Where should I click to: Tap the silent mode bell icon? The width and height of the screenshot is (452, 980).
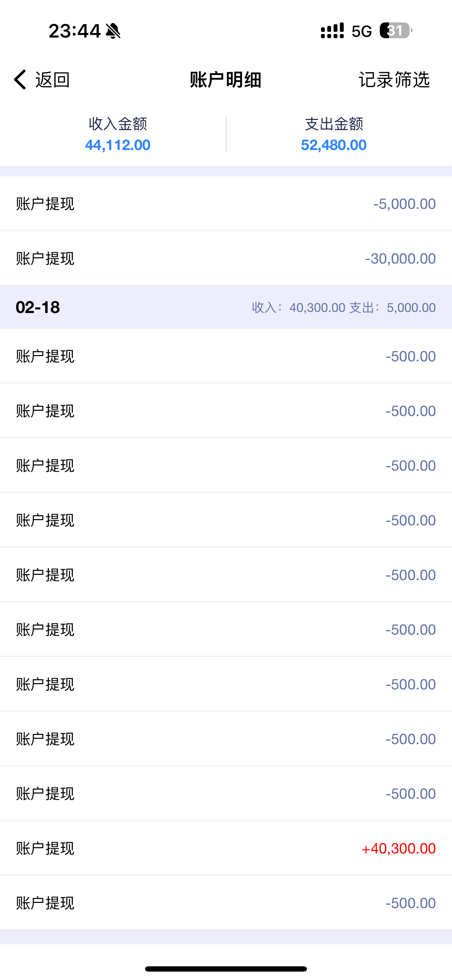click(113, 31)
